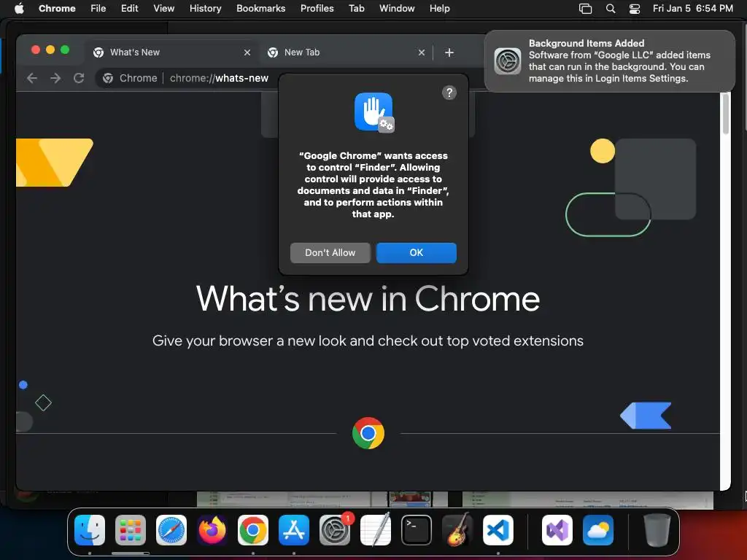Open the Profiles menu
747x560 pixels.
click(317, 9)
